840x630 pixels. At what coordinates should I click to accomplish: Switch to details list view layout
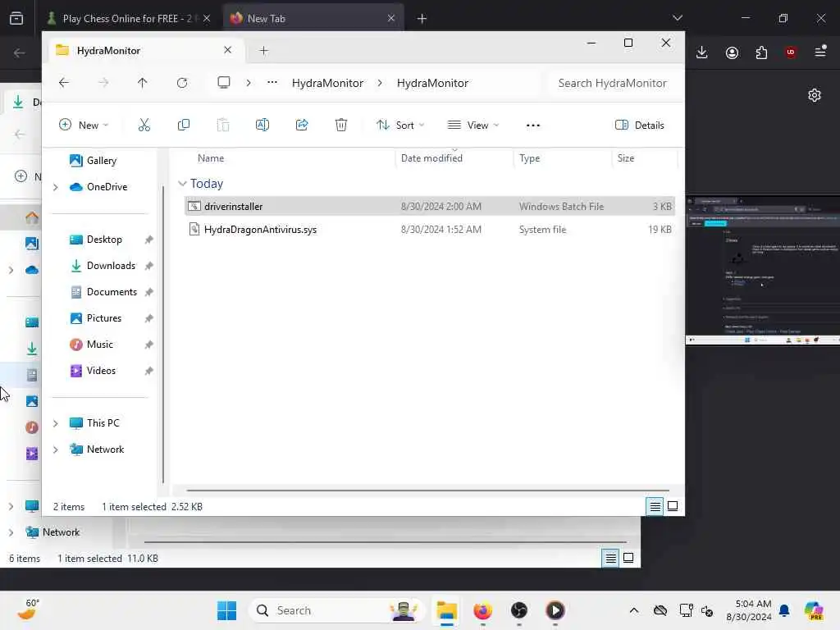[x=655, y=506]
